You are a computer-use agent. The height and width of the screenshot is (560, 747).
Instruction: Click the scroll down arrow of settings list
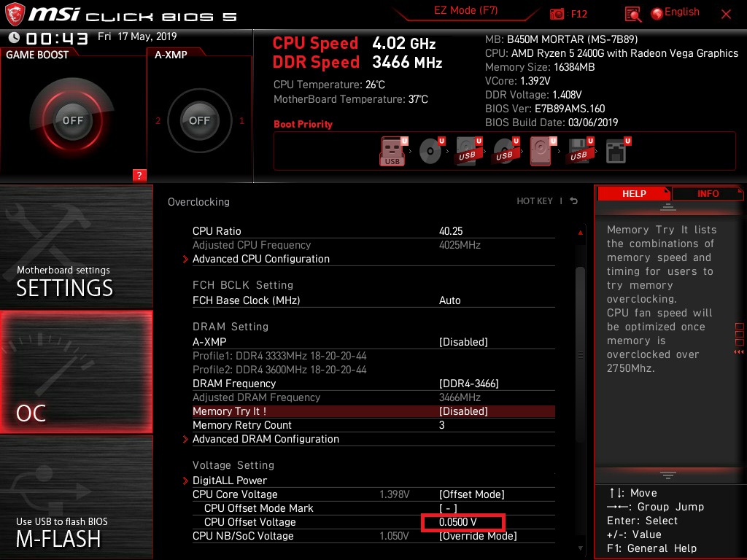(x=580, y=548)
